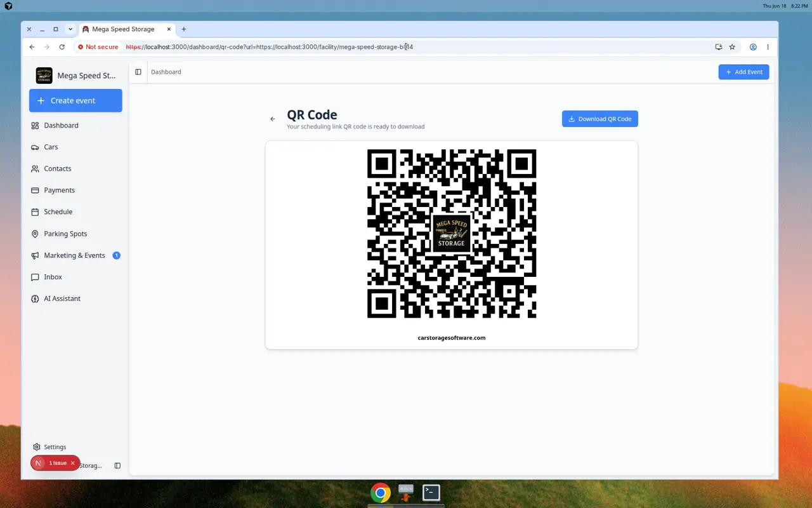Click the top-left system menu icon
This screenshot has height=508, width=812.
[8, 6]
